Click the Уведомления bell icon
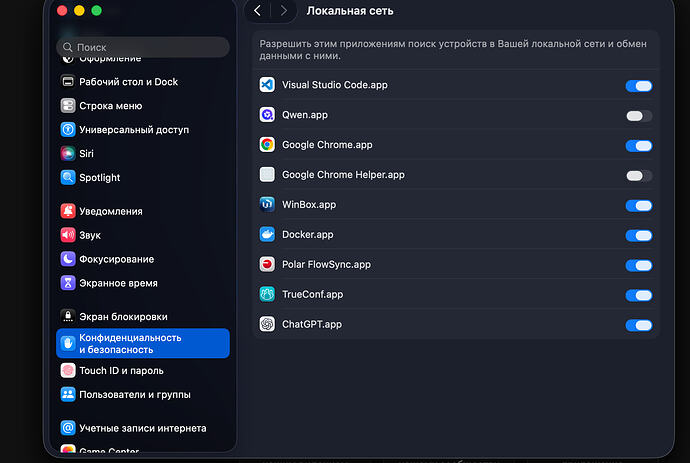 68,211
